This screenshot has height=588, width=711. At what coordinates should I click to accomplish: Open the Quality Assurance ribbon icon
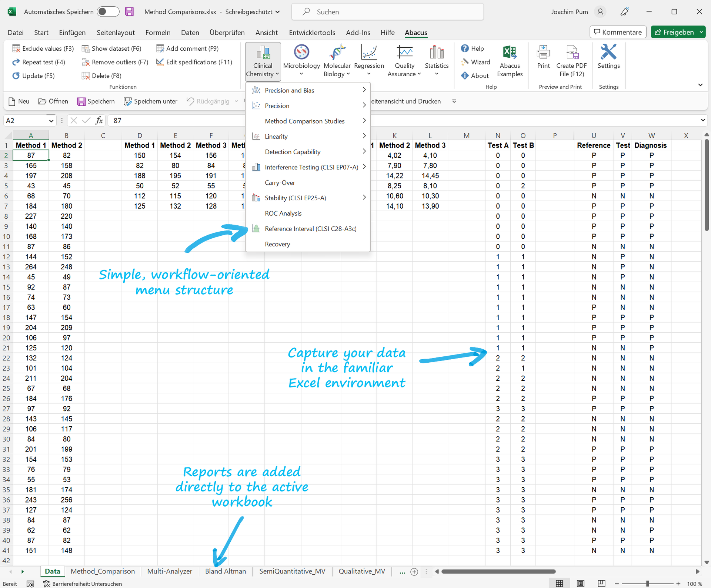pos(404,53)
